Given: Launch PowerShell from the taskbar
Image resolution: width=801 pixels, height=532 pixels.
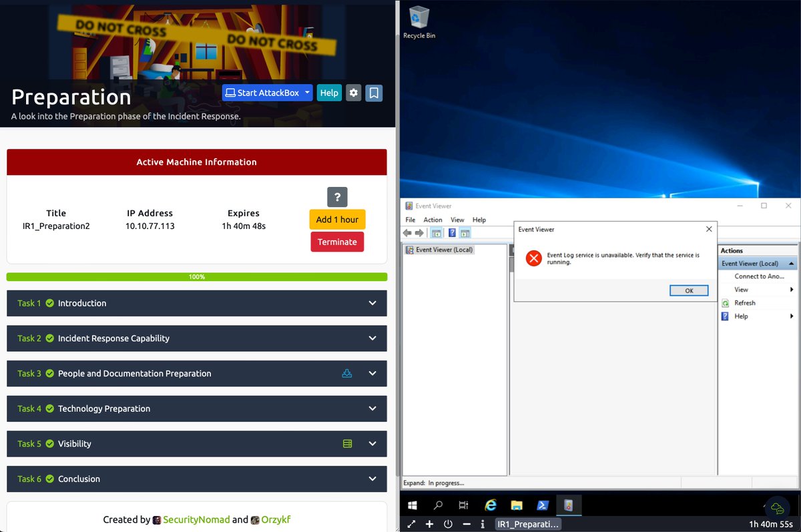Looking at the screenshot, I should pyautogui.click(x=543, y=505).
